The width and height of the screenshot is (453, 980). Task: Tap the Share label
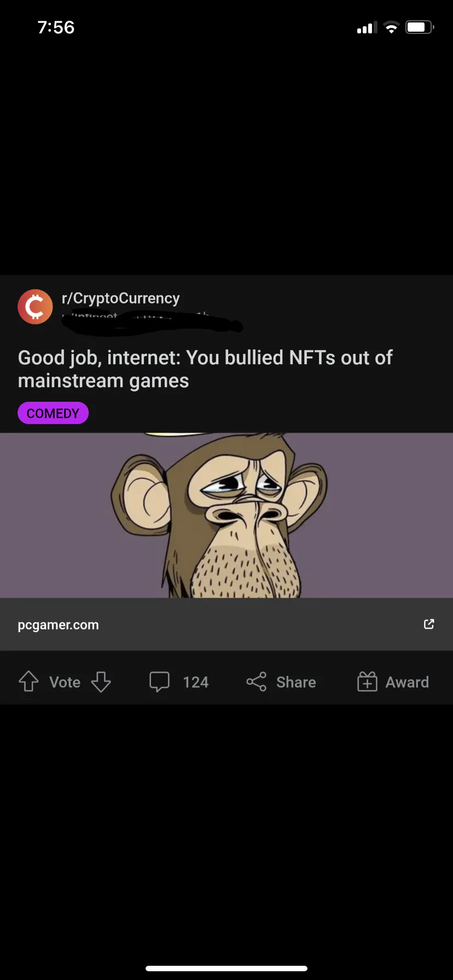click(x=296, y=682)
